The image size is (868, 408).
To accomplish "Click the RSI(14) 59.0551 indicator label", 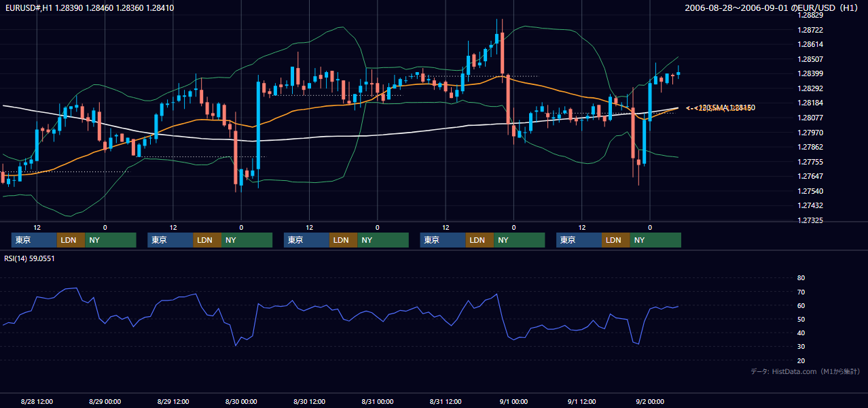I will pos(29,258).
